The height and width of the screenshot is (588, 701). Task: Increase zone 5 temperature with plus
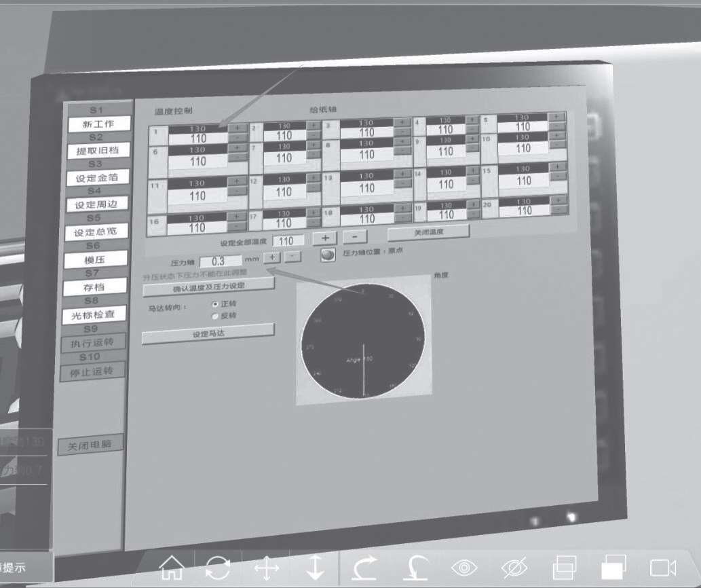[556, 116]
